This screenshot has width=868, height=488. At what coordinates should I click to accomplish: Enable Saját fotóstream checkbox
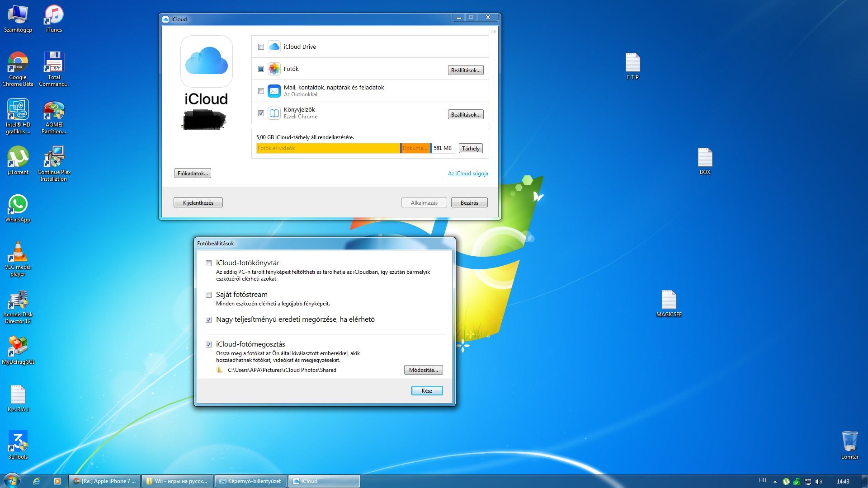[x=208, y=295]
